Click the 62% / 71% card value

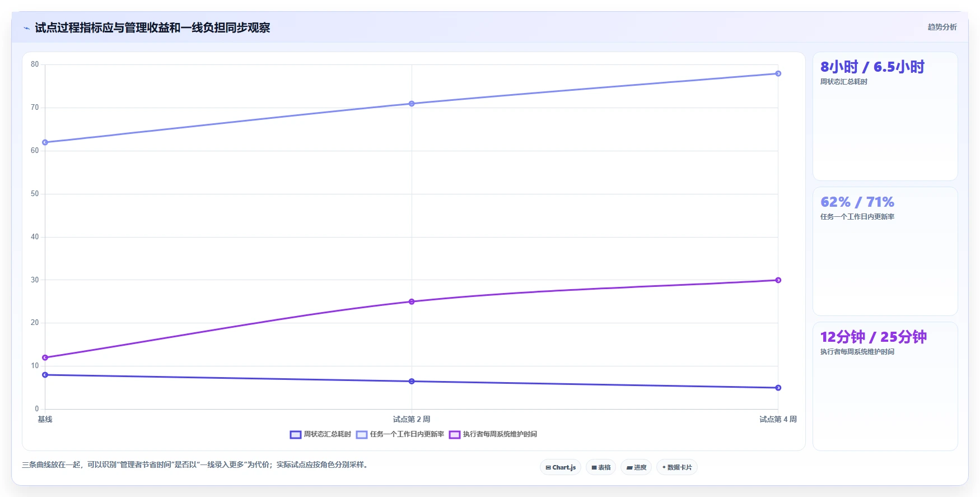[x=857, y=202]
